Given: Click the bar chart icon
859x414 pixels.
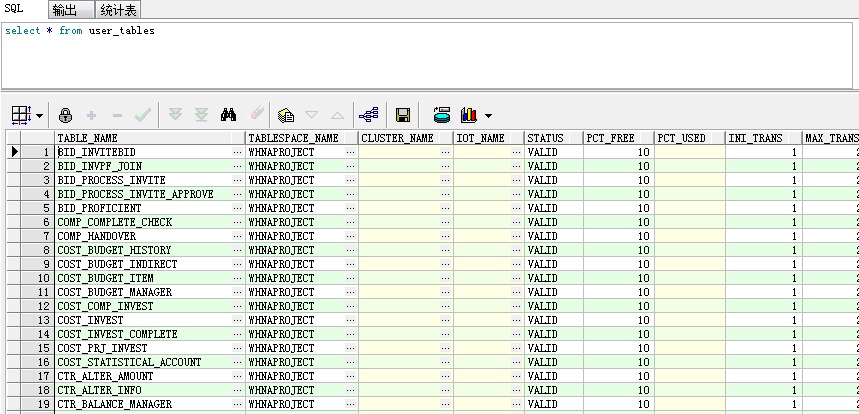Looking at the screenshot, I should coord(469,115).
